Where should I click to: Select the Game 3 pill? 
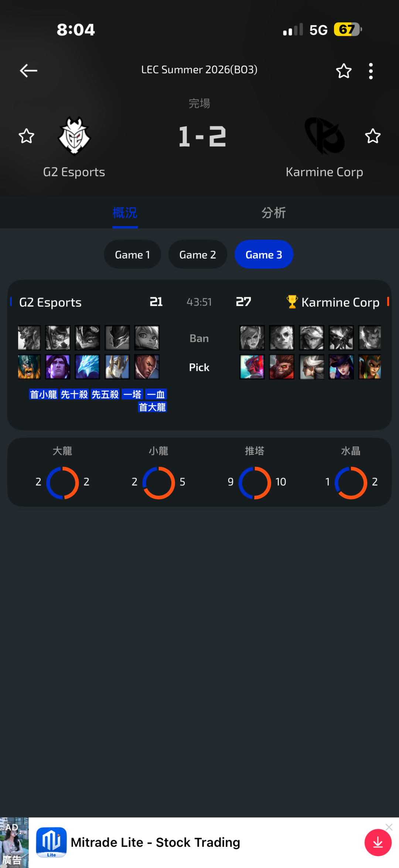click(264, 254)
